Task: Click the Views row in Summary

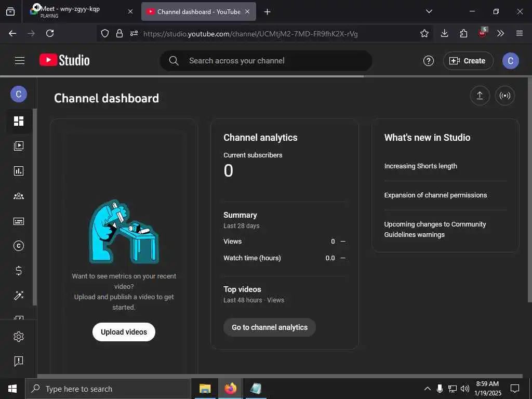Action: click(x=284, y=242)
